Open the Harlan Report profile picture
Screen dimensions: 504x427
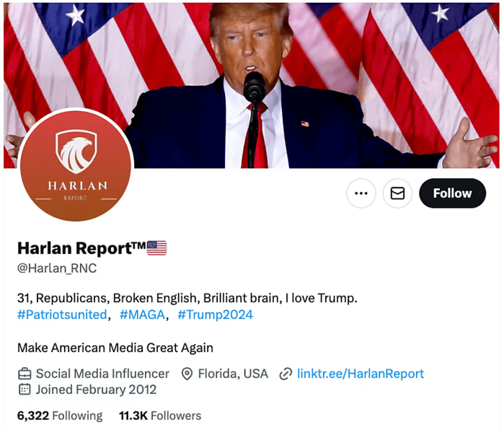pyautogui.click(x=76, y=164)
